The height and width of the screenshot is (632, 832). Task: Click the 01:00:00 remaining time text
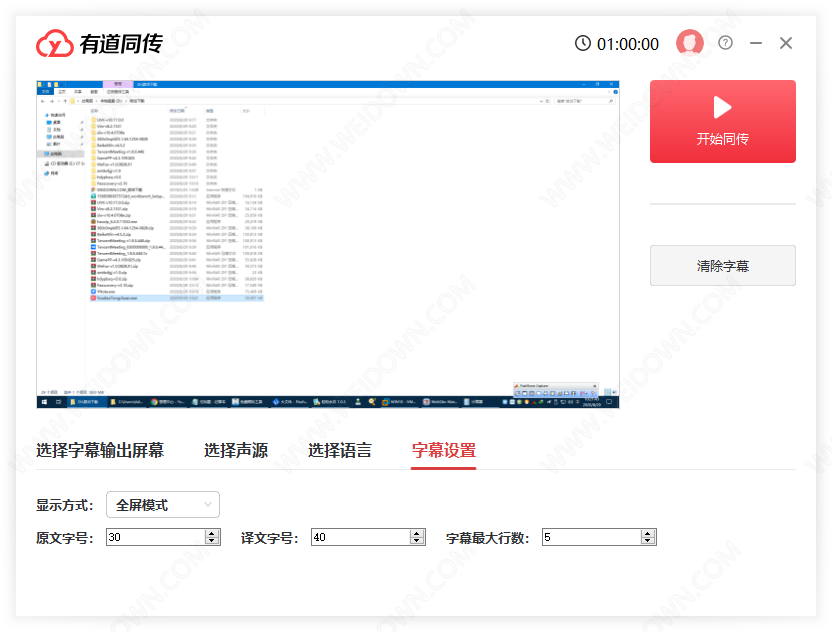tap(628, 44)
